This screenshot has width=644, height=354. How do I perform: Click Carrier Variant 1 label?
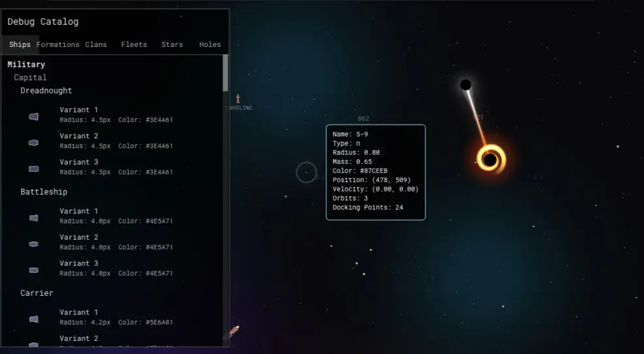click(79, 312)
